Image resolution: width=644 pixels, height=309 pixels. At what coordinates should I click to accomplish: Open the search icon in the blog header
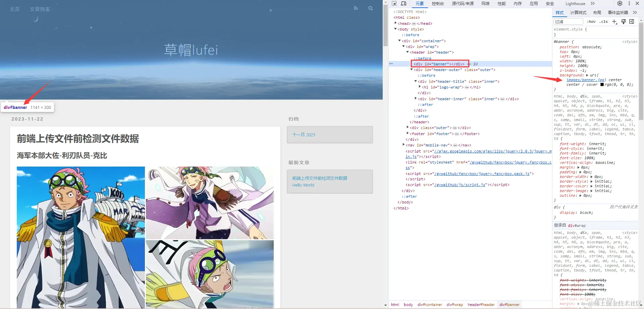(371, 8)
